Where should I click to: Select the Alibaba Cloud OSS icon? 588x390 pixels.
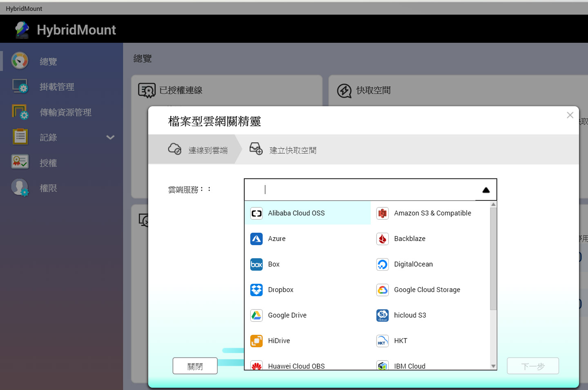pyautogui.click(x=256, y=213)
